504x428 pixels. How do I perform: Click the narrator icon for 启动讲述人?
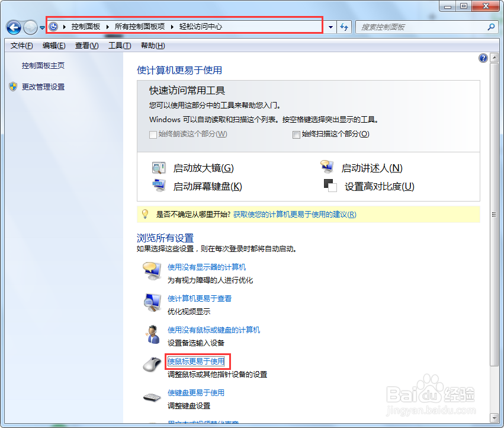tap(327, 167)
